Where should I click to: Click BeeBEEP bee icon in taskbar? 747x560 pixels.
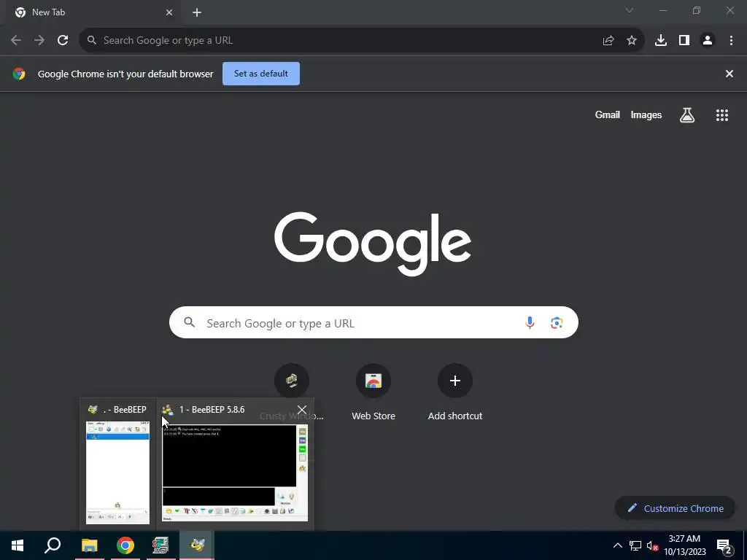tap(197, 545)
